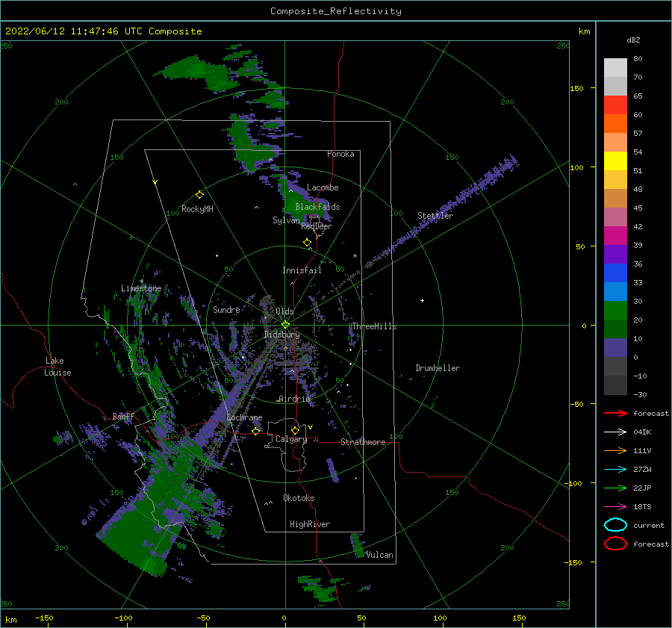Click the RockyMH label
The height and width of the screenshot is (628, 672).
[197, 209]
